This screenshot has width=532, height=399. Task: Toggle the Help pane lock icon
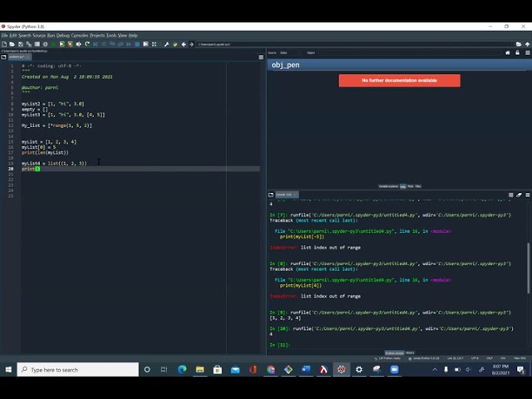pos(517,52)
